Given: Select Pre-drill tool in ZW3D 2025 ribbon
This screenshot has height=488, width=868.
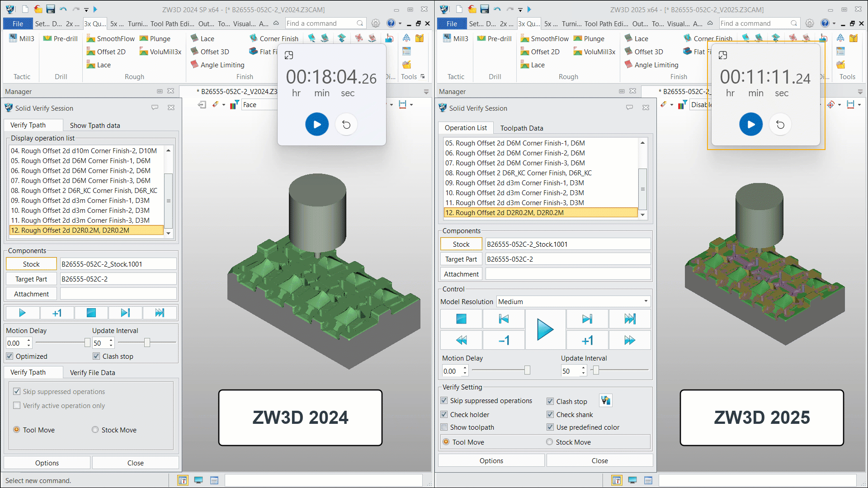Looking at the screenshot, I should [x=495, y=38].
